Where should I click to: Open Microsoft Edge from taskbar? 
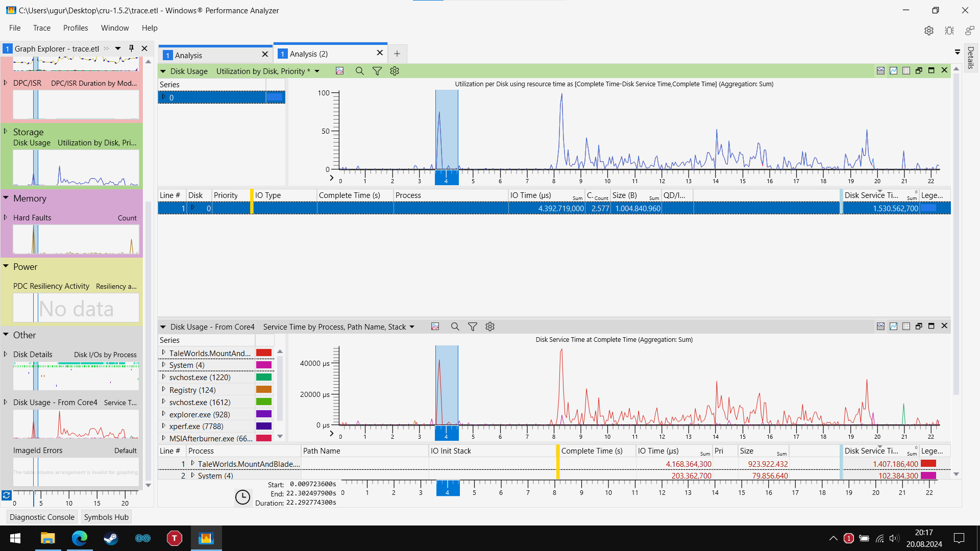[80, 538]
